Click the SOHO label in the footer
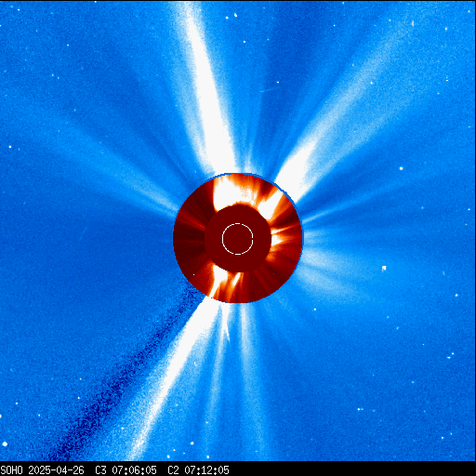 12,470
